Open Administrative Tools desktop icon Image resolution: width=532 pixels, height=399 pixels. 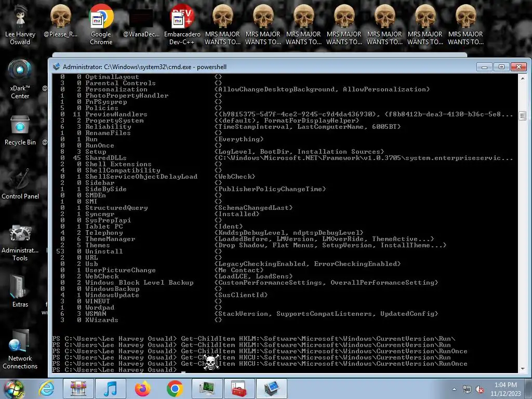pyautogui.click(x=20, y=243)
